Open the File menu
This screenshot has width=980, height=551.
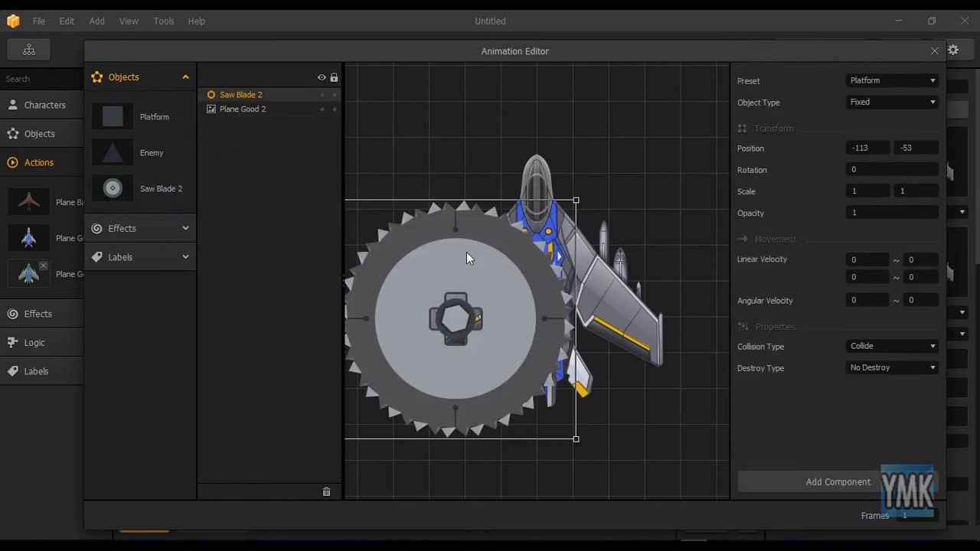(38, 21)
